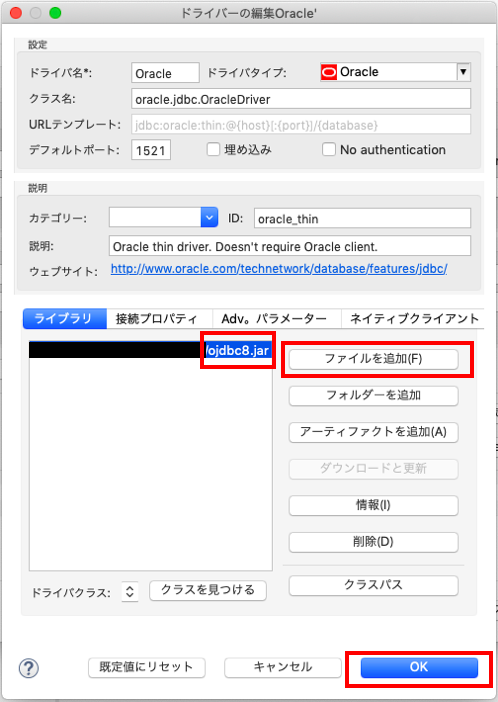Expand the カテゴリー combo box

click(209, 218)
